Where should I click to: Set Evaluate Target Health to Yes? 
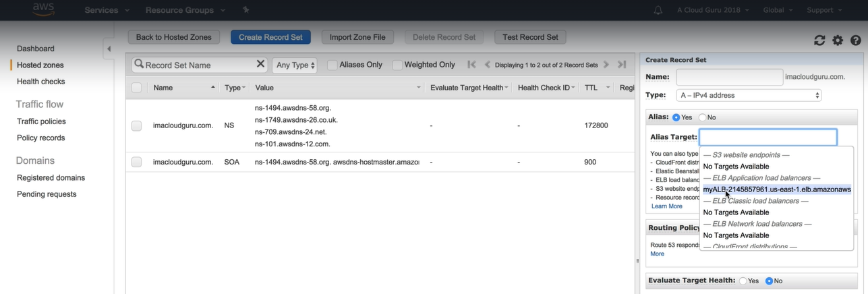[x=743, y=281]
